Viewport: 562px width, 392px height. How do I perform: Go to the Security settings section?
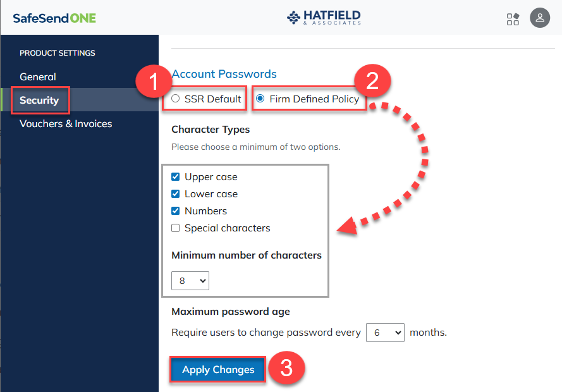tap(39, 100)
